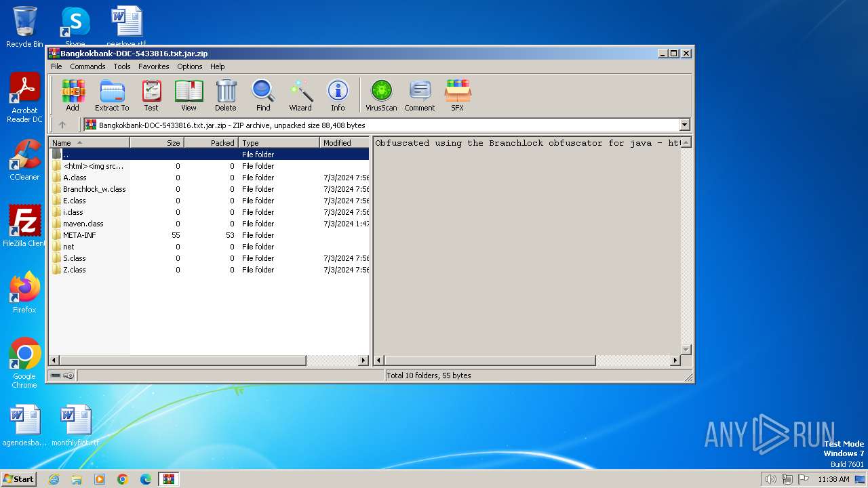Click the Start button
Image resolution: width=868 pixels, height=488 pixels.
point(19,479)
